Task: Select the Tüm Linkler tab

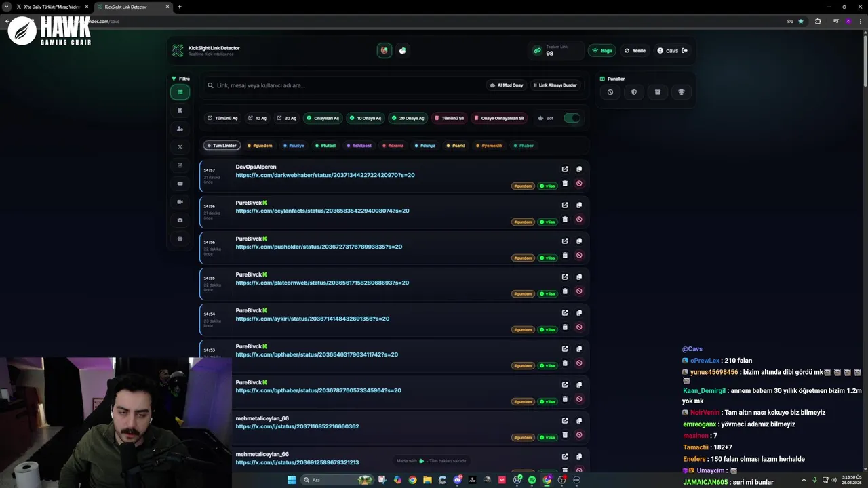Action: coord(222,146)
